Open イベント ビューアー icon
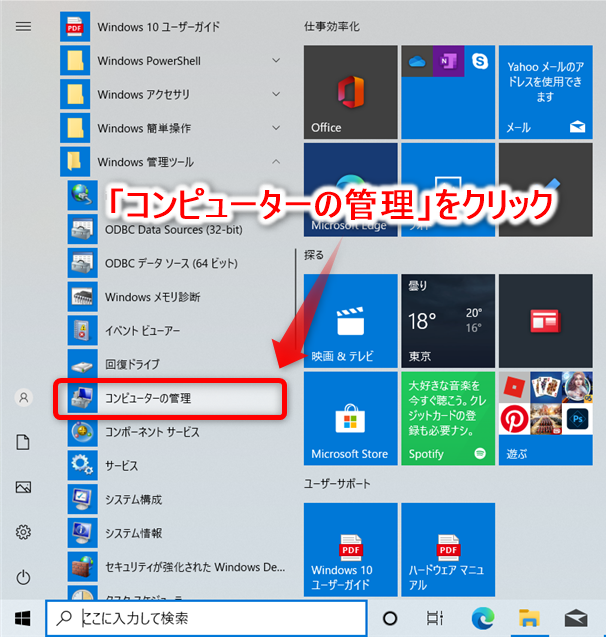 point(82,330)
